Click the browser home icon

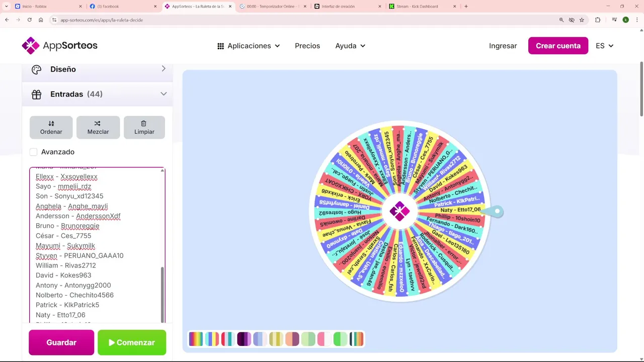[x=41, y=20]
